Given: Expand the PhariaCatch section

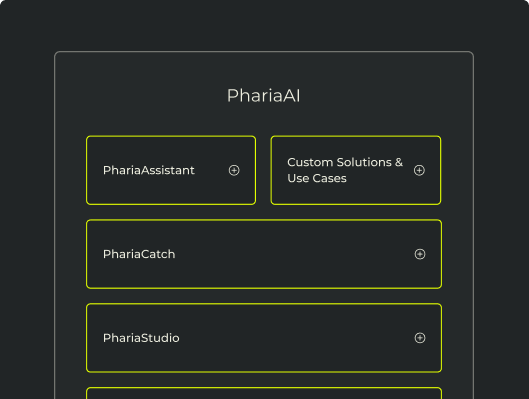Looking at the screenshot, I should pos(264,254).
